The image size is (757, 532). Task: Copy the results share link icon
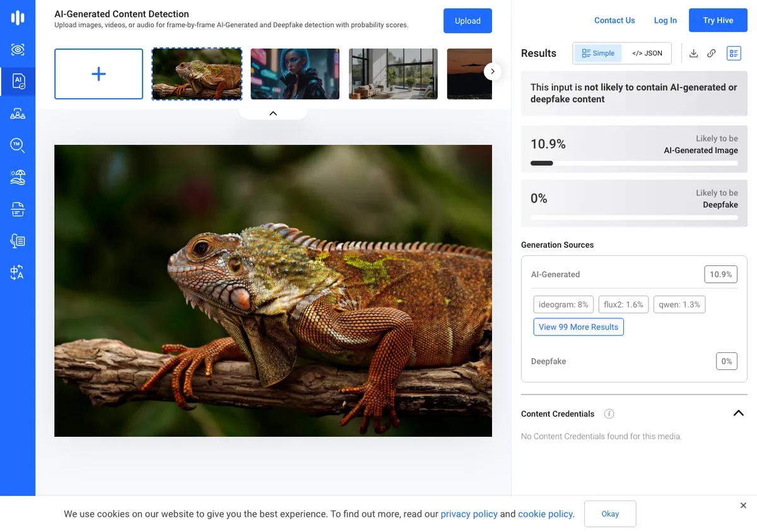[712, 54]
